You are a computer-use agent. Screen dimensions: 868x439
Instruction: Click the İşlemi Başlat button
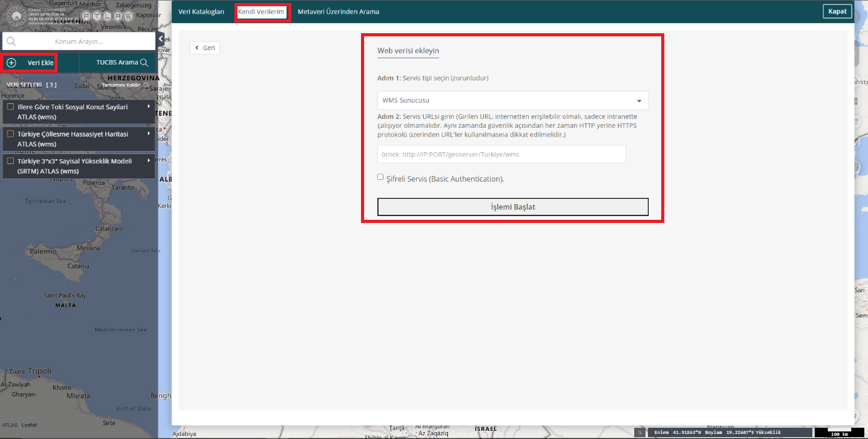[513, 207]
